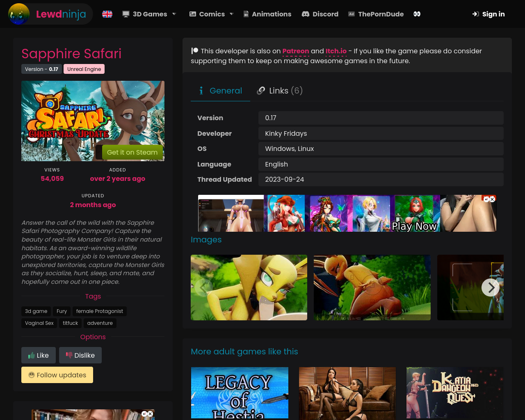
Task: Select the 3d game tag
Action: (36, 311)
